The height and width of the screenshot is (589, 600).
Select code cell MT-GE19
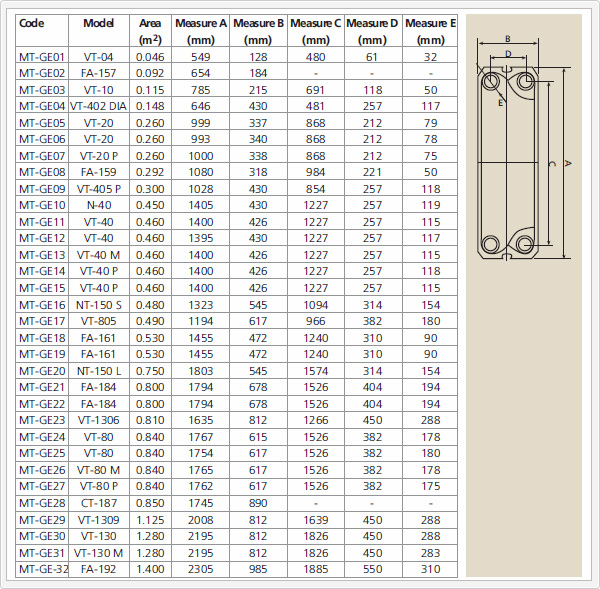42,354
